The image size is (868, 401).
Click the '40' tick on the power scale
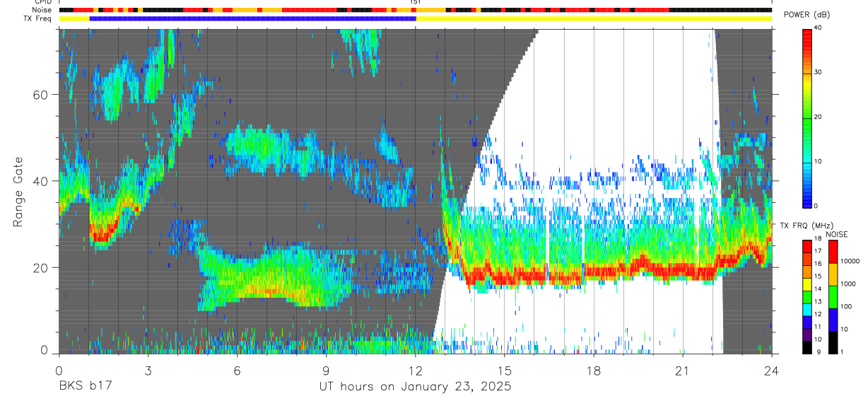819,28
